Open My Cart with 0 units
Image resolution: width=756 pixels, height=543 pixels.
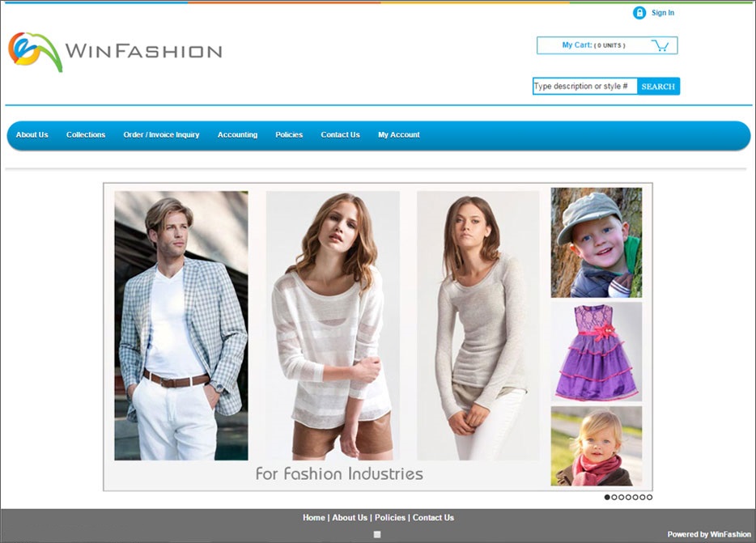pyautogui.click(x=607, y=45)
